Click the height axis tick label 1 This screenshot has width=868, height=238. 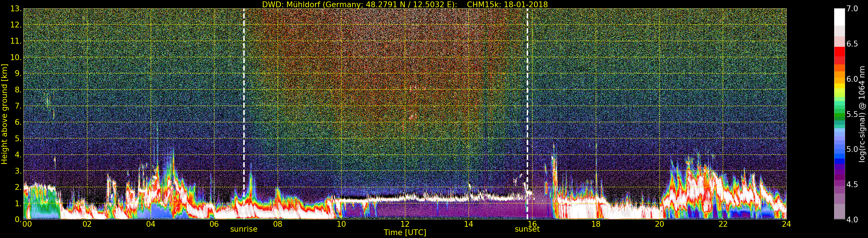click(x=18, y=203)
